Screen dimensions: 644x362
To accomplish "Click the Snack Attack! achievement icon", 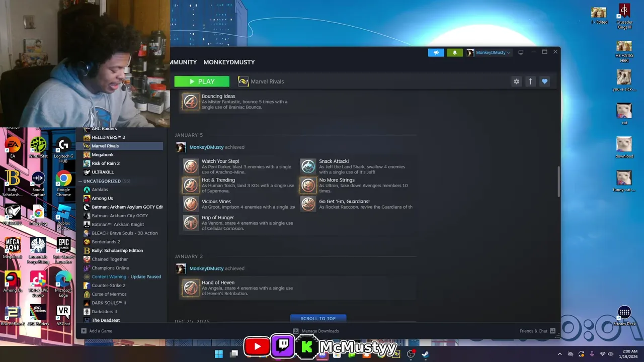I will (x=308, y=166).
